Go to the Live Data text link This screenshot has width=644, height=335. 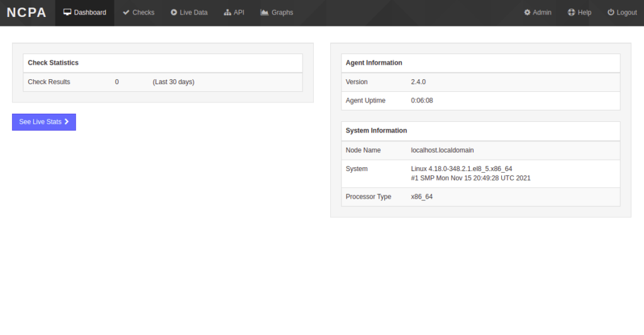click(194, 13)
